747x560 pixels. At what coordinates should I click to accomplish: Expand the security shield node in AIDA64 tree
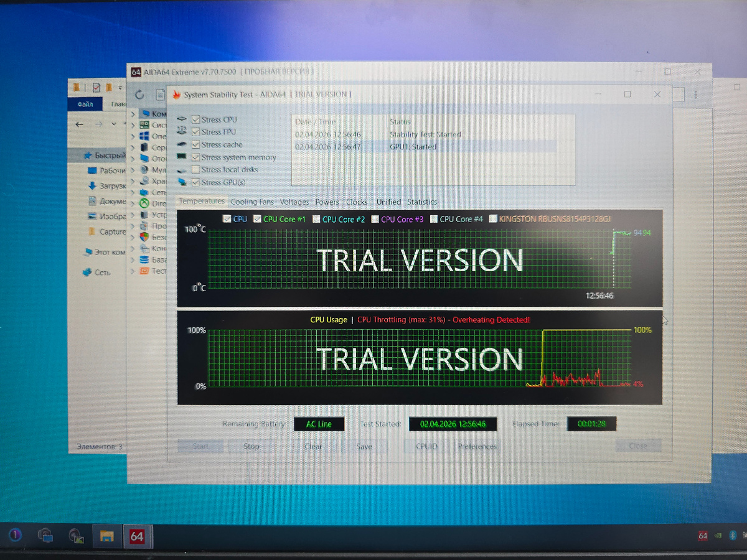click(133, 237)
